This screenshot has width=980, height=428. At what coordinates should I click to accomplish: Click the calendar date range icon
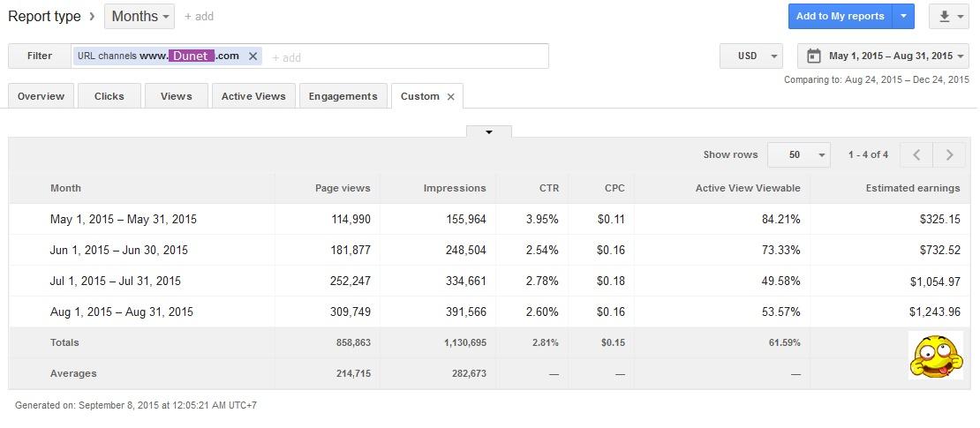tap(814, 56)
